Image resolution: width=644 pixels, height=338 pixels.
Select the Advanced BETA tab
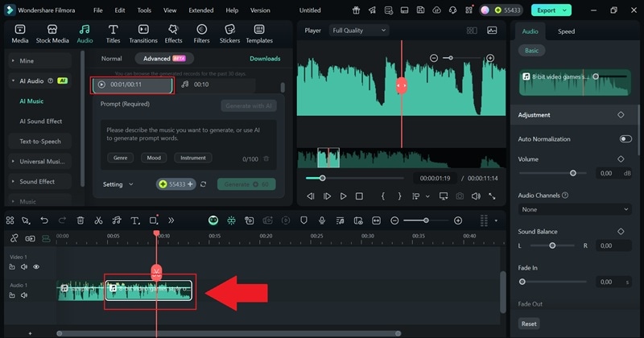point(164,59)
